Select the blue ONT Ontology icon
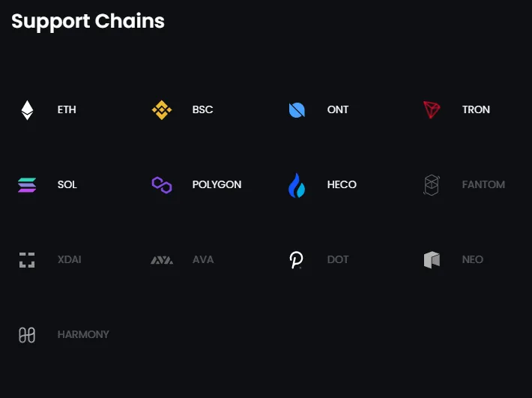Viewport: 532px width, 398px height. pos(297,110)
